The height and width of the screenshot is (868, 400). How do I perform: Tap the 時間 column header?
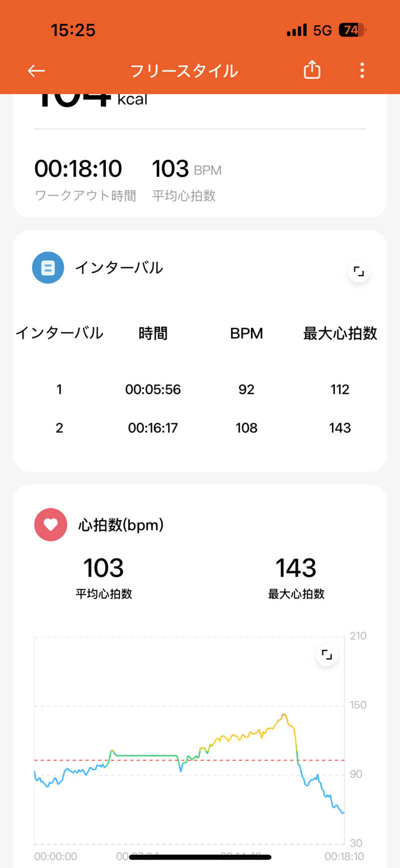(x=153, y=333)
